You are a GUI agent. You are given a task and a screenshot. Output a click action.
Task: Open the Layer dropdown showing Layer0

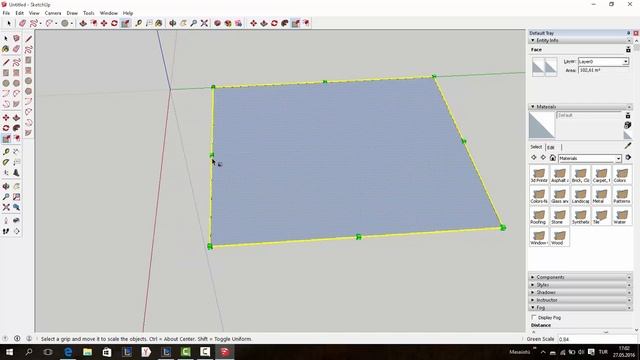[x=603, y=62]
